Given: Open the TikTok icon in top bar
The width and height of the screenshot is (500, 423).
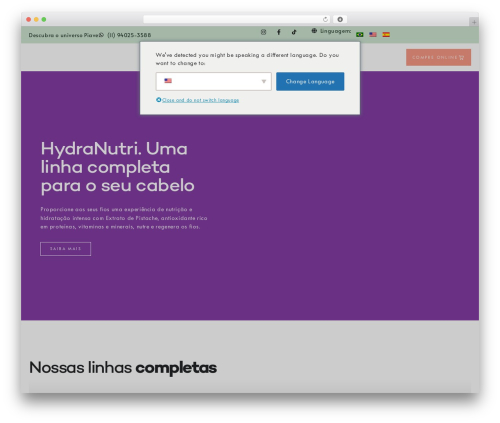Looking at the screenshot, I should pos(294,32).
